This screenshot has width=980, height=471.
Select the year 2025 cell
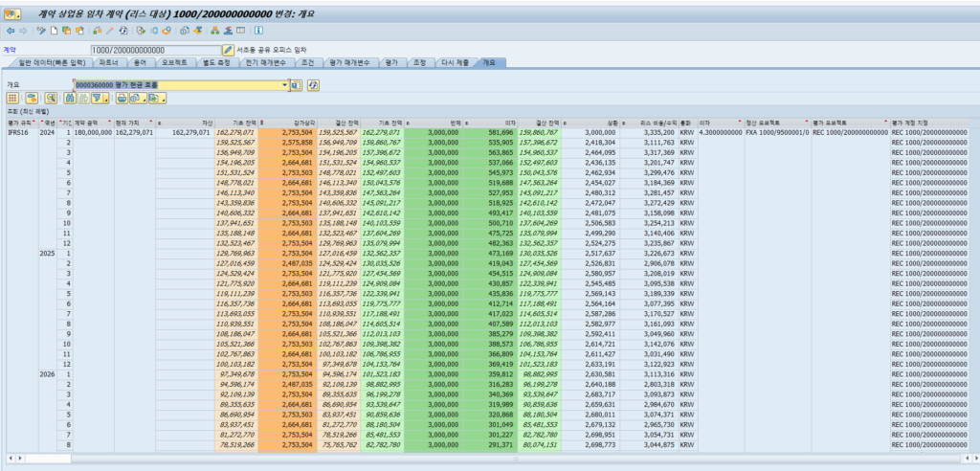click(x=48, y=255)
